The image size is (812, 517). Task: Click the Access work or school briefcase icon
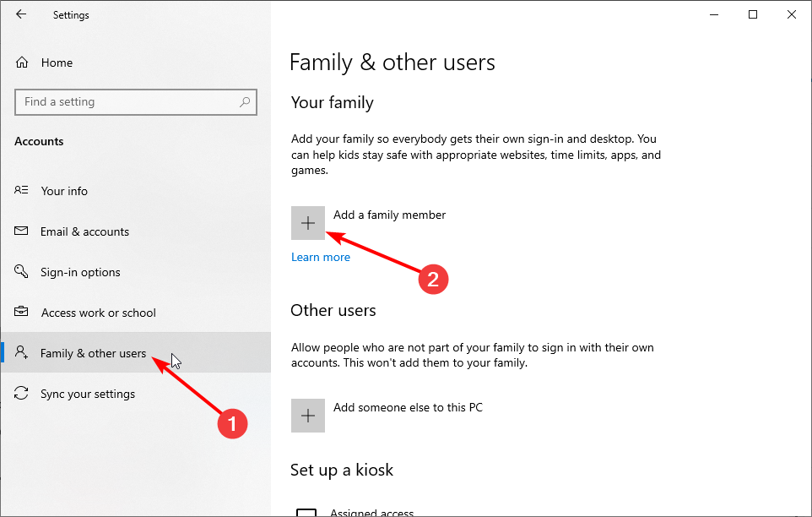22,313
